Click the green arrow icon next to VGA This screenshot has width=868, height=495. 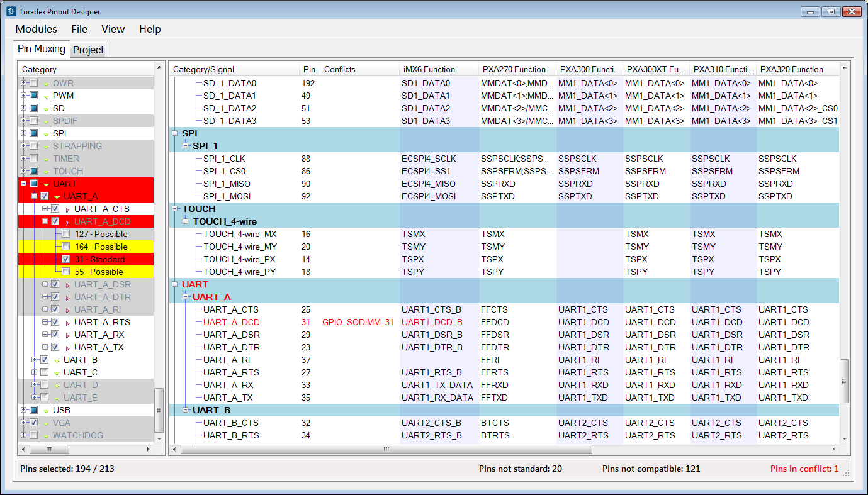(x=46, y=423)
